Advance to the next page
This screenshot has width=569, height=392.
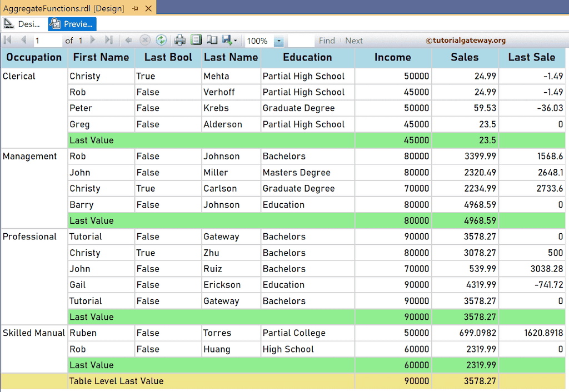click(x=92, y=40)
